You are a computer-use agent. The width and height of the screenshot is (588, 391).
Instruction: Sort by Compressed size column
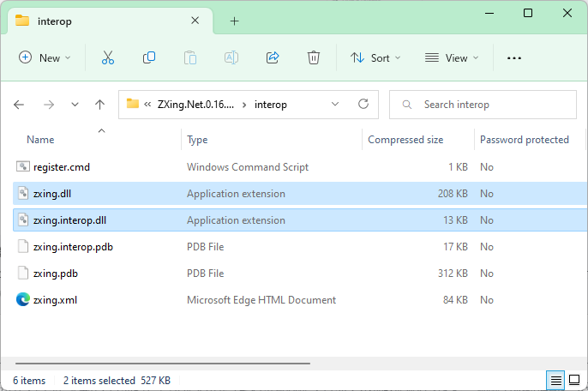coord(405,140)
